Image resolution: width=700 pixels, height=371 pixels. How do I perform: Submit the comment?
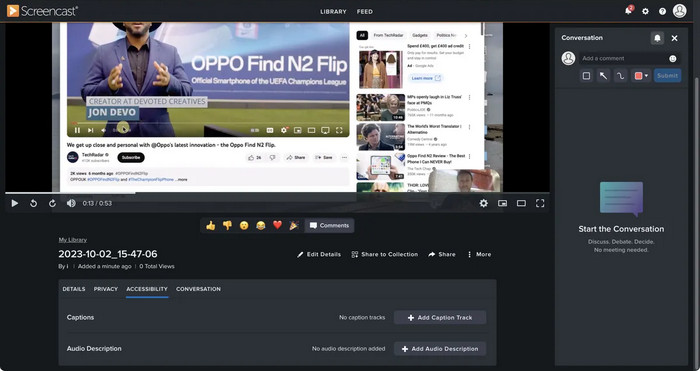tap(667, 75)
